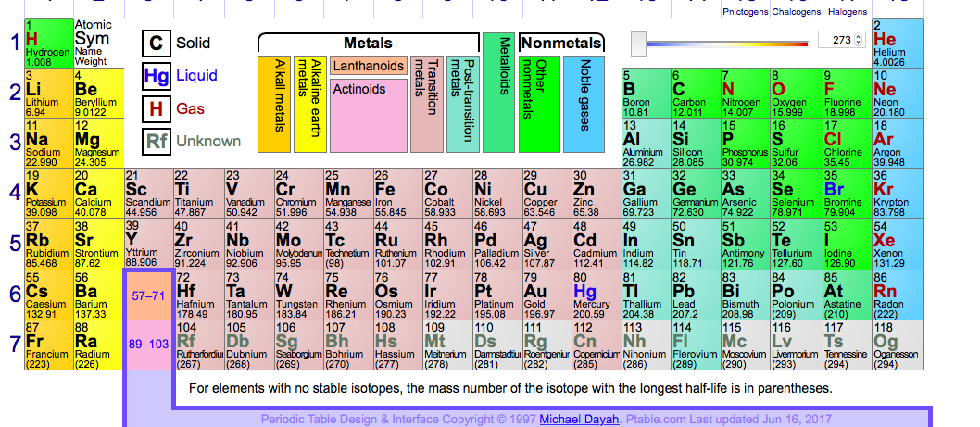Click the Halogens group label

(x=847, y=12)
